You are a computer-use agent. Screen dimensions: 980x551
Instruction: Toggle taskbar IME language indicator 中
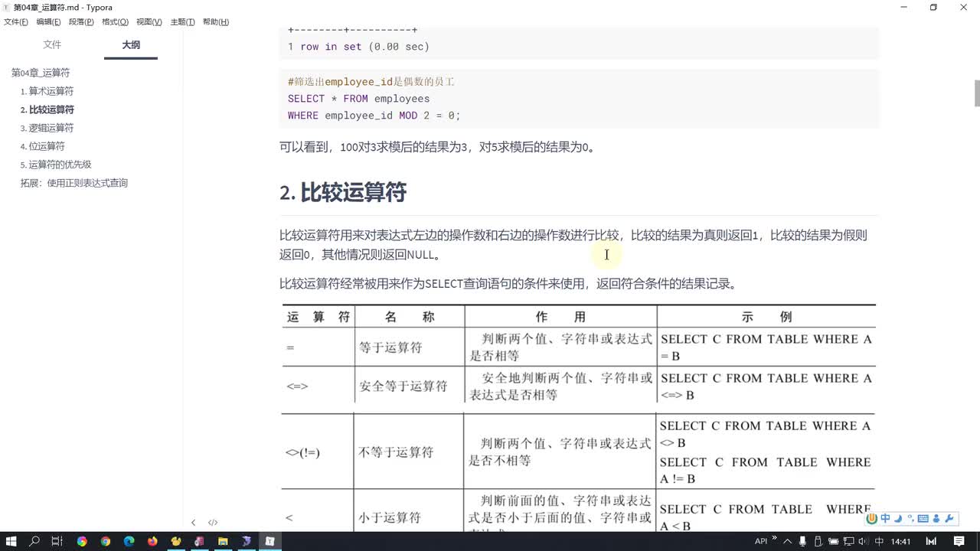pos(879,541)
